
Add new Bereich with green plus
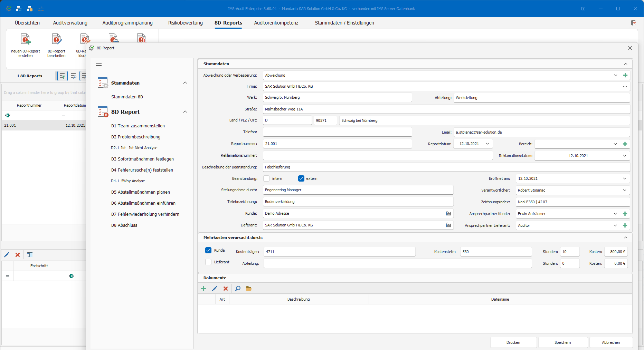625,144
